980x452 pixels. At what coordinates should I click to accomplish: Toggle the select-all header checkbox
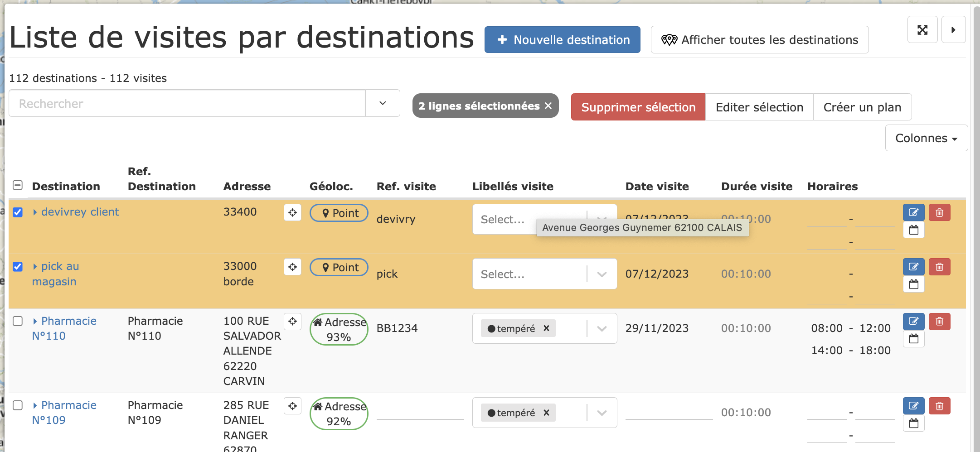point(18,185)
